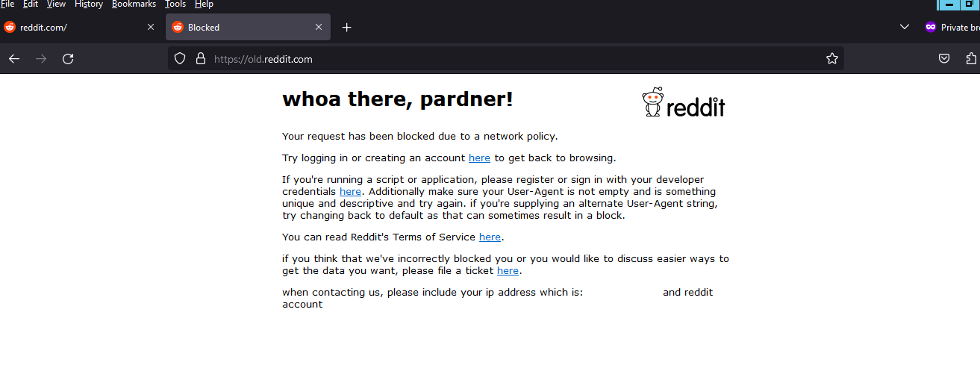Screen dimensions: 980x386
Task: Click the Private browsing indicator
Action: 952,27
